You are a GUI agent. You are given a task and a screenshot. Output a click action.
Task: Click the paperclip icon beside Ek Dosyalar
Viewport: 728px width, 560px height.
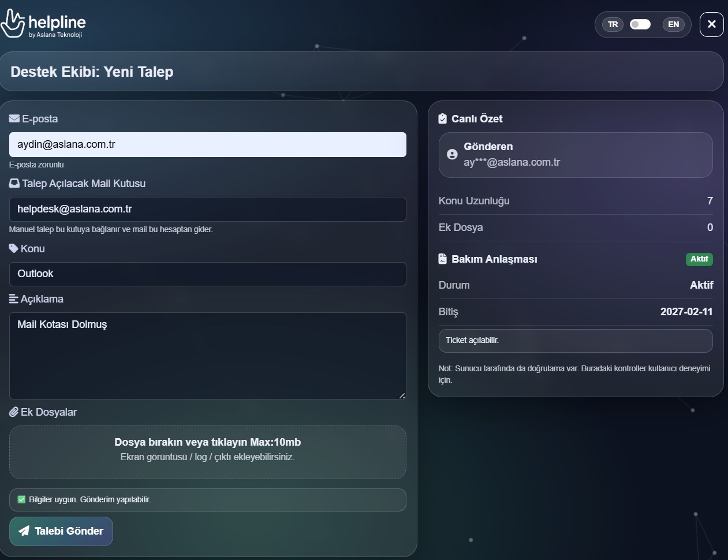pyautogui.click(x=14, y=412)
